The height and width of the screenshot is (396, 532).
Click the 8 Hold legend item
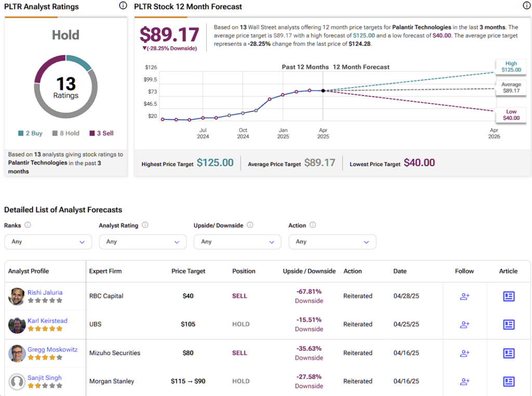(66, 133)
